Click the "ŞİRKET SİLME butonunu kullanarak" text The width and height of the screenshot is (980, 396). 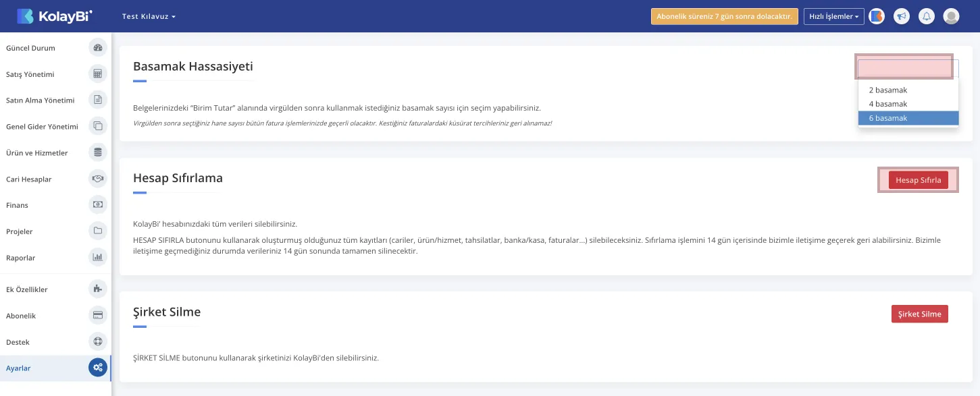pos(256,358)
